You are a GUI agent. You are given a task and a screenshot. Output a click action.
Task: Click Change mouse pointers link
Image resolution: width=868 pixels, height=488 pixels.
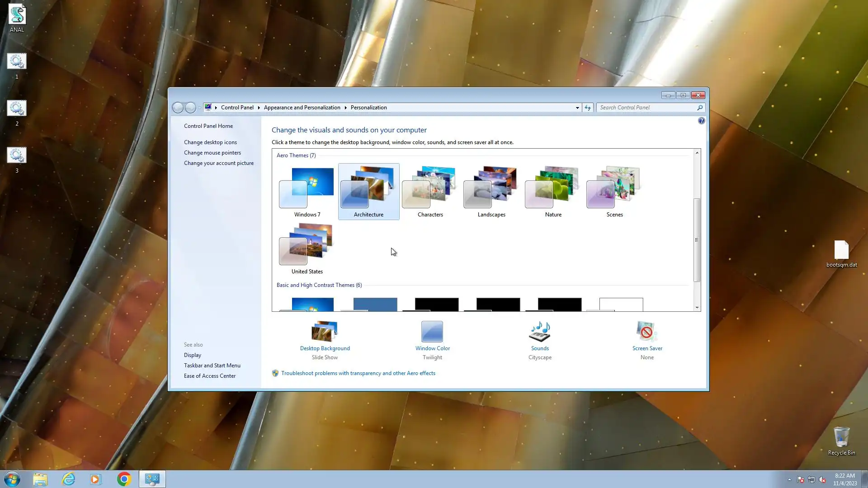pos(212,153)
